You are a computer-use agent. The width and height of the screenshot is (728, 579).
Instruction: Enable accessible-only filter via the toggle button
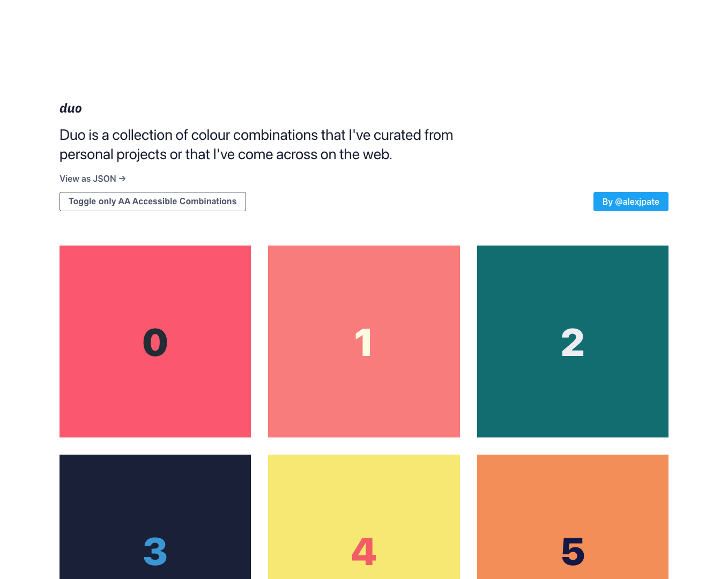[152, 202]
